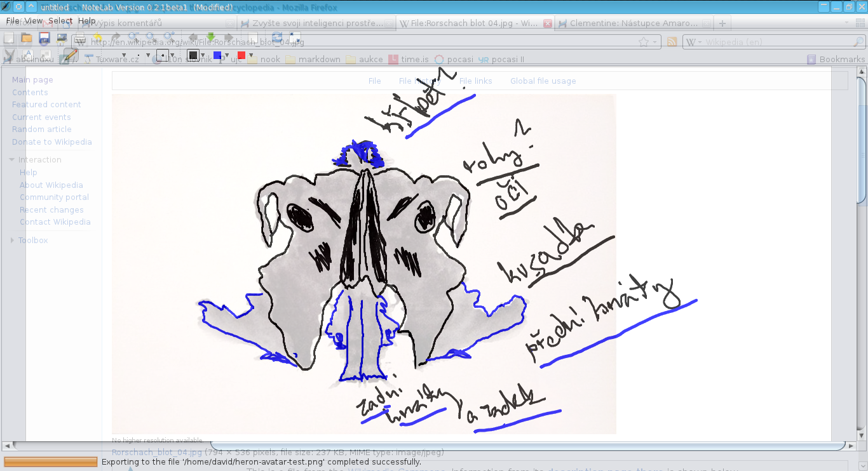Click the blank page icon in toolbar
The image size is (868, 471).
point(253,38)
